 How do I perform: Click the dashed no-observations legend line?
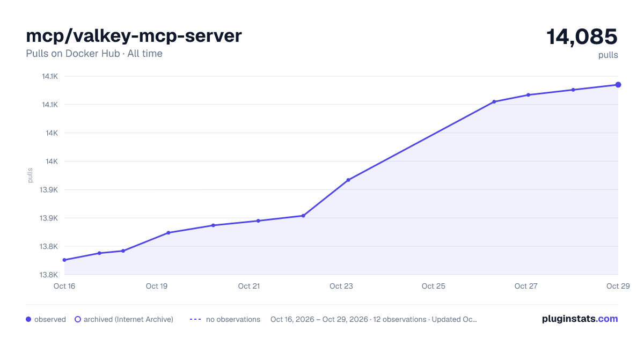195,319
